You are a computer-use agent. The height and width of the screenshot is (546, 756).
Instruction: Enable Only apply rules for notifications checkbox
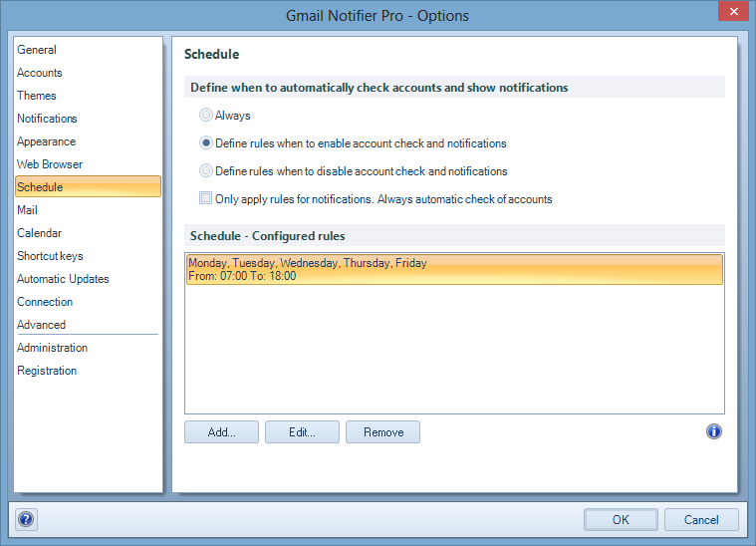coord(206,198)
